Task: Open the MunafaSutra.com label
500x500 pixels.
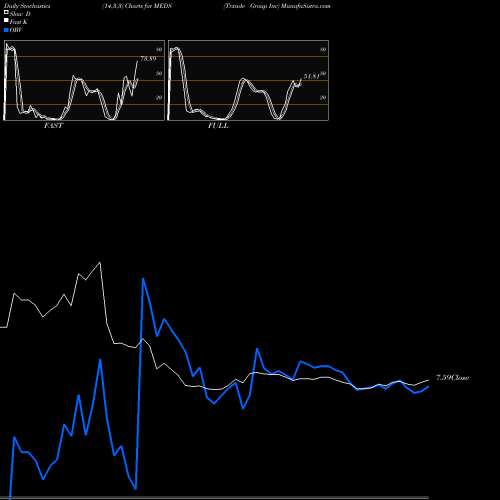Action: click(306, 6)
